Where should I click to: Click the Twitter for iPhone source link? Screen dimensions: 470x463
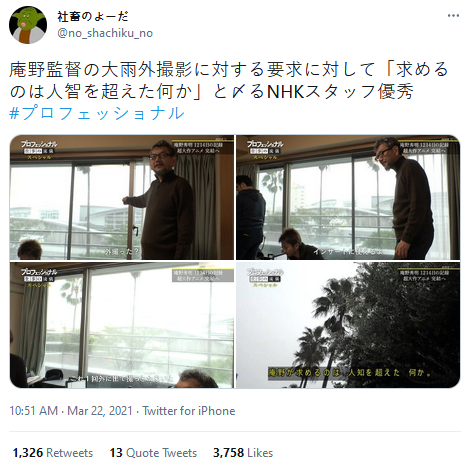coord(189,411)
